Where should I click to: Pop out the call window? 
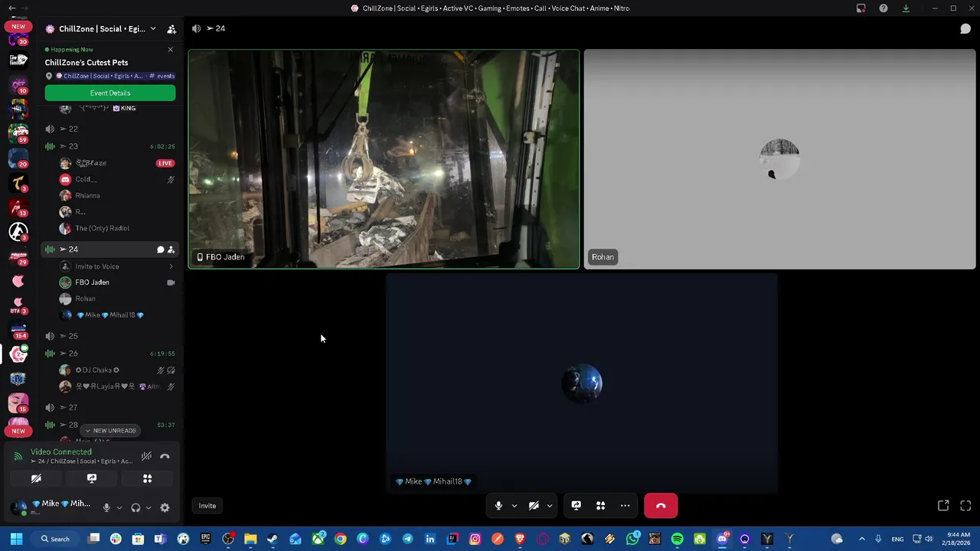click(x=943, y=506)
